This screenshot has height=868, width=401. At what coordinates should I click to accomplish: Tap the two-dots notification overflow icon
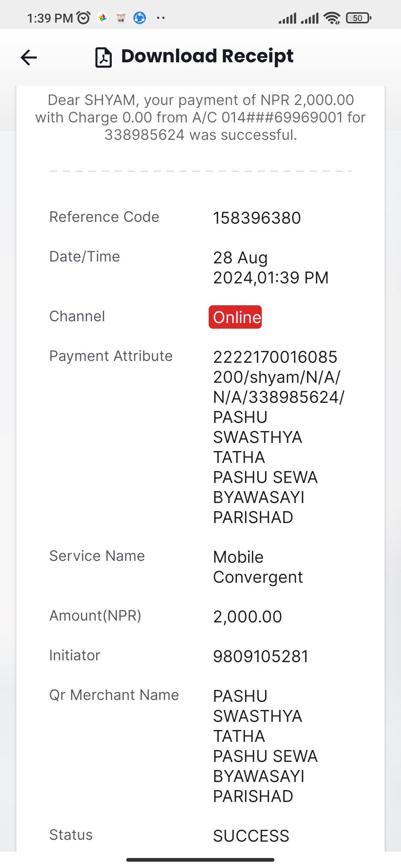(x=161, y=18)
